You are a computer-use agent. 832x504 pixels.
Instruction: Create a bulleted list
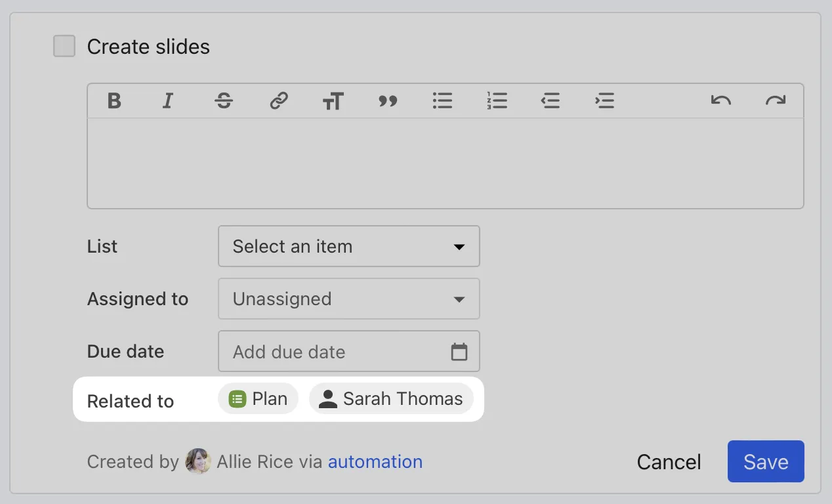click(442, 100)
